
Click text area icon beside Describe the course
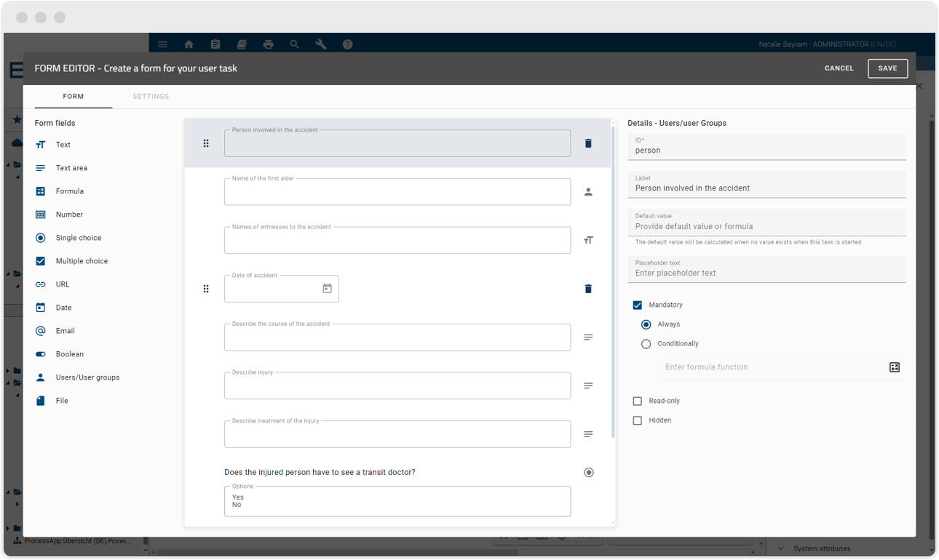point(588,337)
